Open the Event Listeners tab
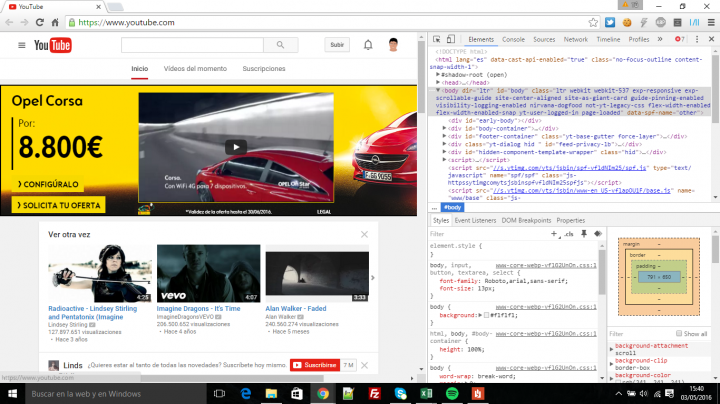720x404 pixels. coord(475,220)
